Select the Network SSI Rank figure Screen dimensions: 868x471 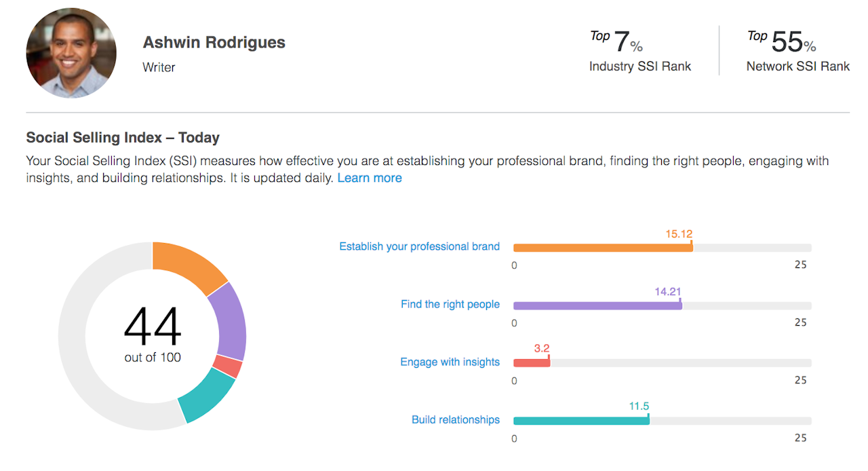pyautogui.click(x=797, y=67)
